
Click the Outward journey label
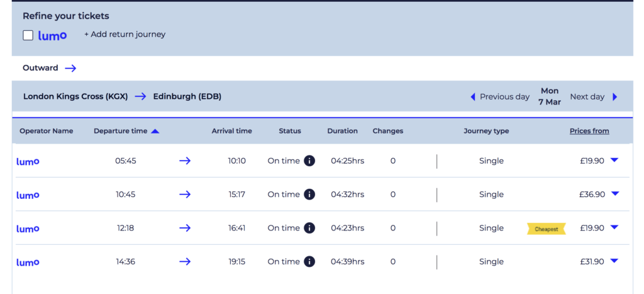point(40,68)
